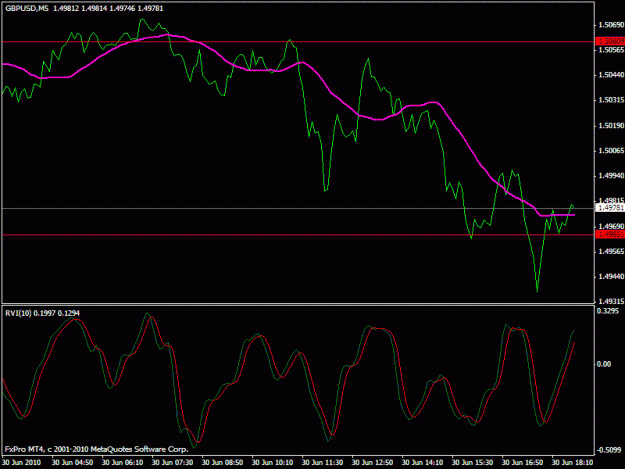Click the 30 Jun 07:30 time label

[x=172, y=463]
